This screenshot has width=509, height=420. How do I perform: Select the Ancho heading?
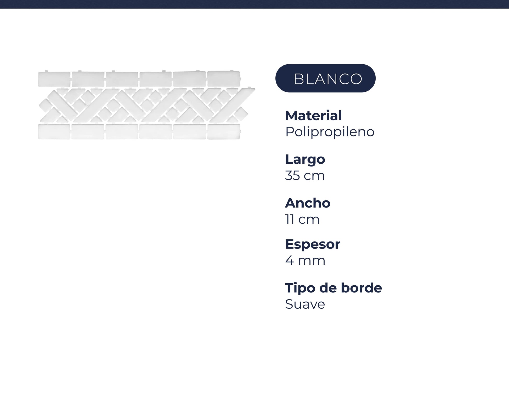click(308, 203)
